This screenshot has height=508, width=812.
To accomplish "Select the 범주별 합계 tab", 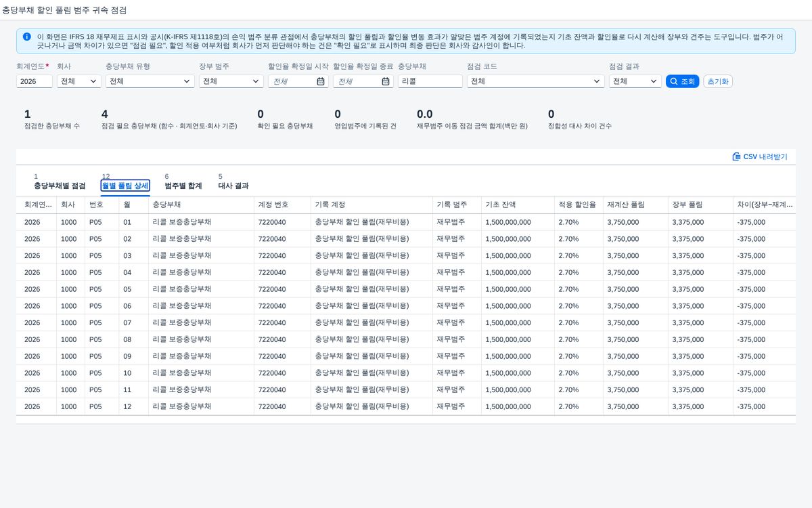I will pyautogui.click(x=183, y=186).
